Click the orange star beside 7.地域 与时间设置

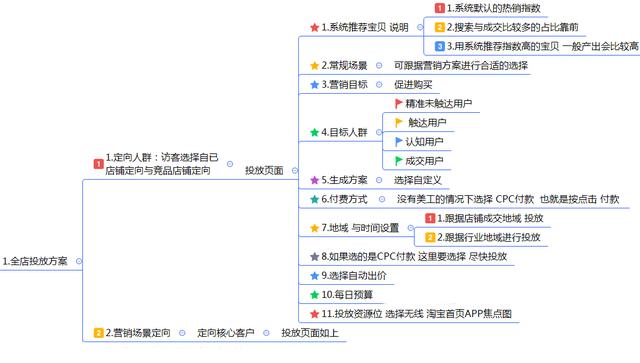pyautogui.click(x=314, y=228)
